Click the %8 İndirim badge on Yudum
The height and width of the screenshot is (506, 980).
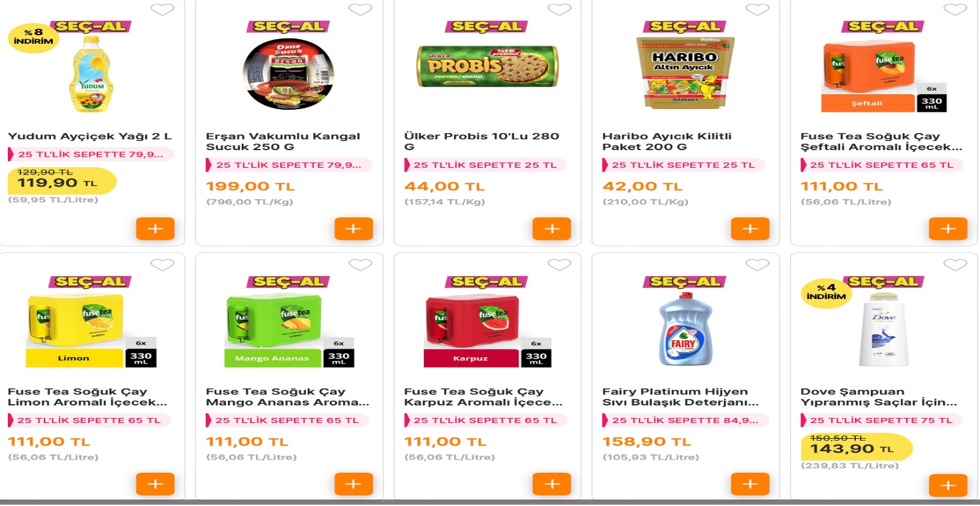point(33,37)
